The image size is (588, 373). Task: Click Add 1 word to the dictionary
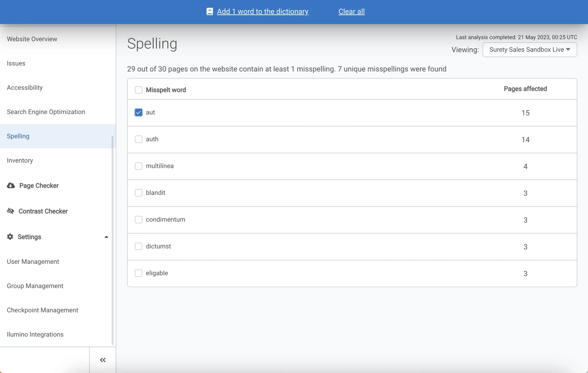pyautogui.click(x=263, y=11)
